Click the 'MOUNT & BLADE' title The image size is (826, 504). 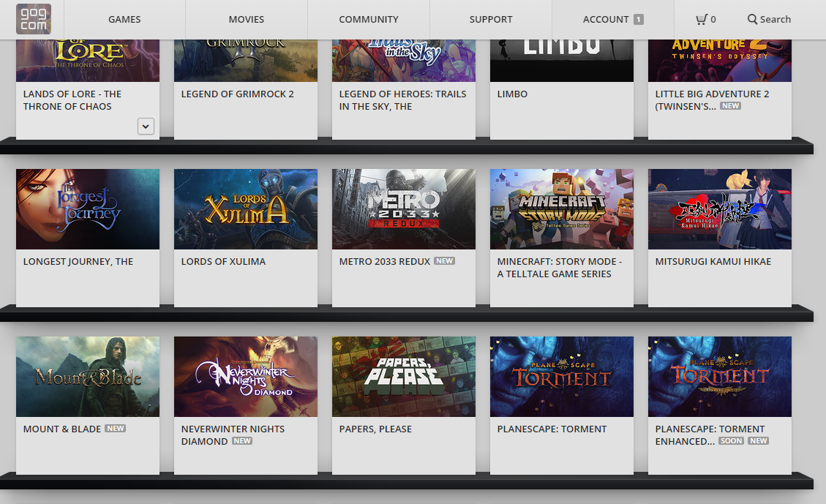pyautogui.click(x=62, y=429)
